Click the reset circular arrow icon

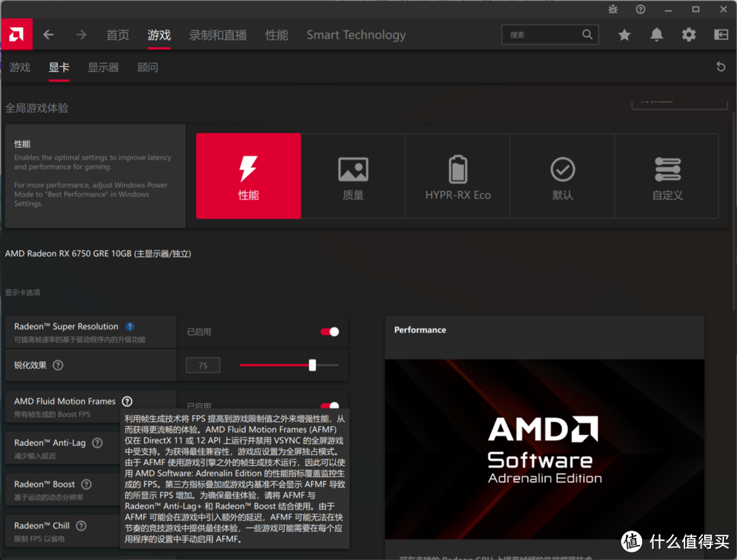point(721,67)
